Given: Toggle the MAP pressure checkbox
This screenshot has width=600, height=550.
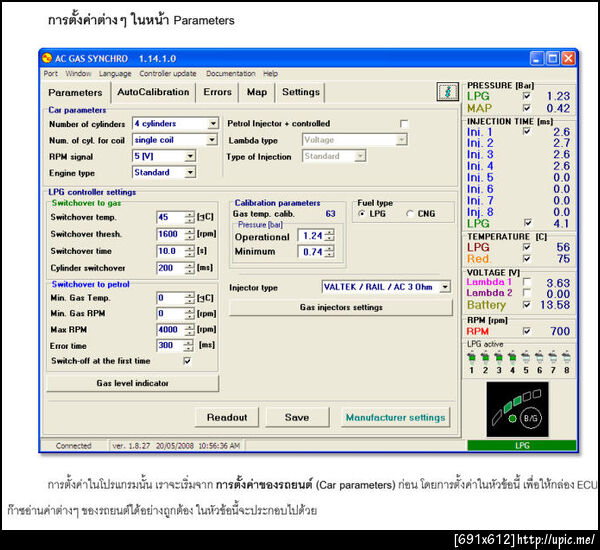Looking at the screenshot, I should (x=527, y=108).
